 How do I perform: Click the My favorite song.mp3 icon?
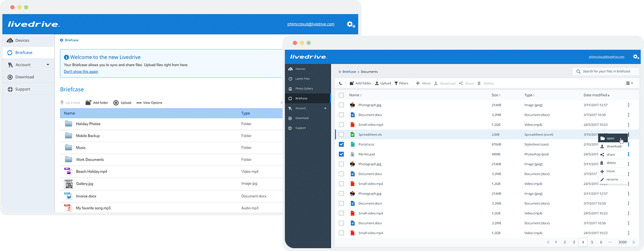tap(68, 208)
